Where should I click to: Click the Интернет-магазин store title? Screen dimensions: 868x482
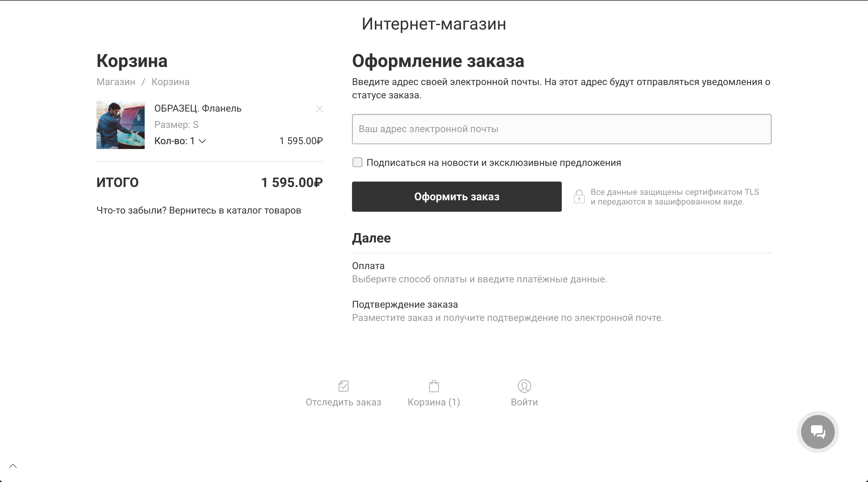(434, 24)
